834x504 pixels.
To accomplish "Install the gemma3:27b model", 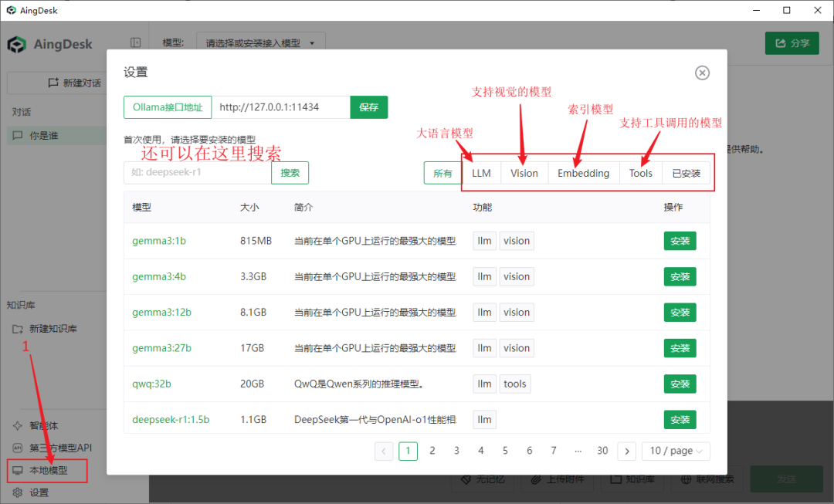I will pos(680,348).
